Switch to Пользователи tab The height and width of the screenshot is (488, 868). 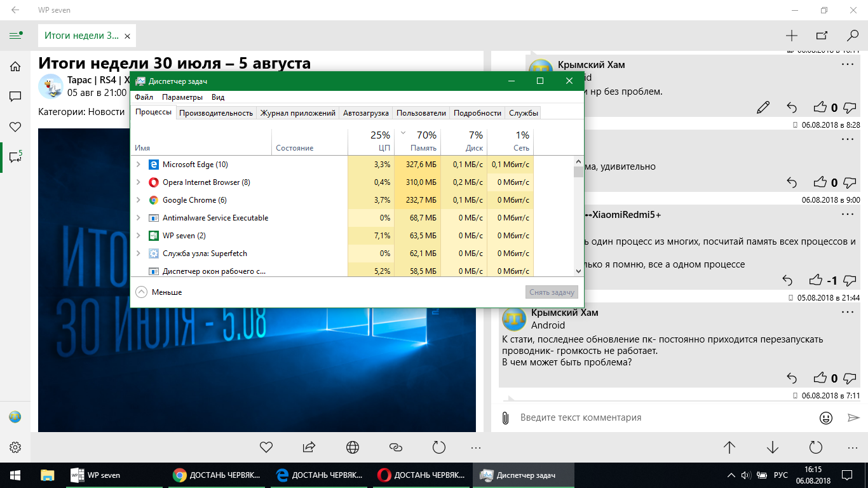point(421,113)
